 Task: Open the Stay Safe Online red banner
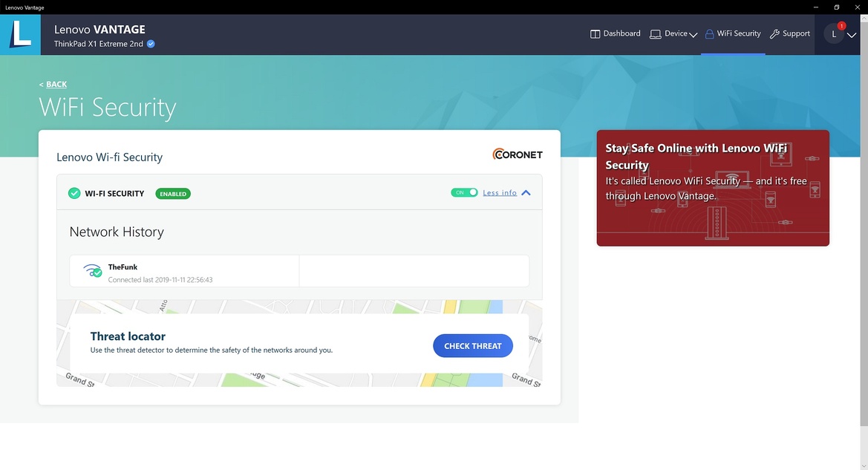tap(713, 188)
